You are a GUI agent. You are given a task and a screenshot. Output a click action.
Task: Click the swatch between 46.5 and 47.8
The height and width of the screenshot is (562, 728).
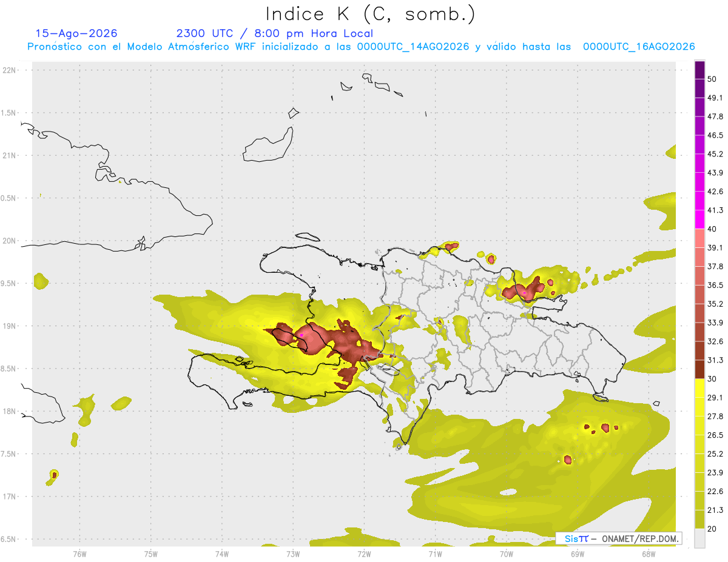699,125
